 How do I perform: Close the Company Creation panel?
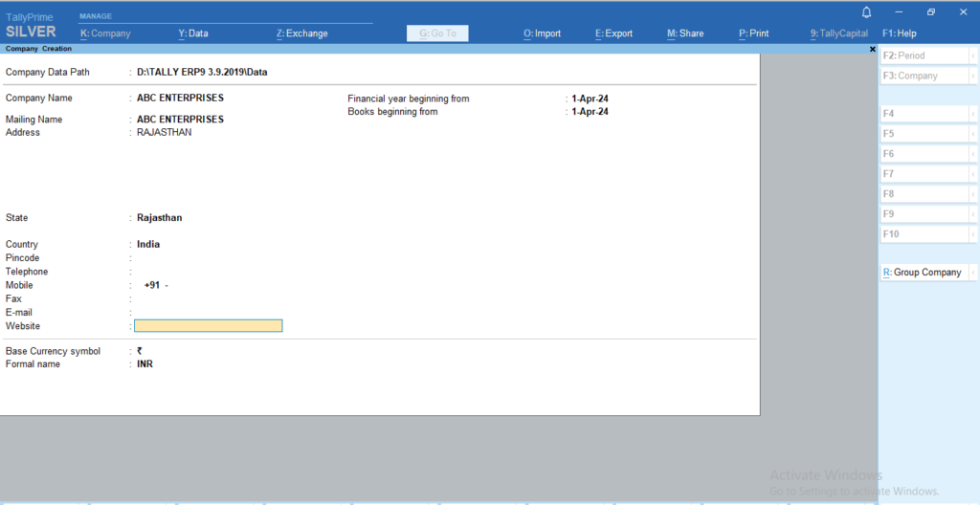point(872,49)
